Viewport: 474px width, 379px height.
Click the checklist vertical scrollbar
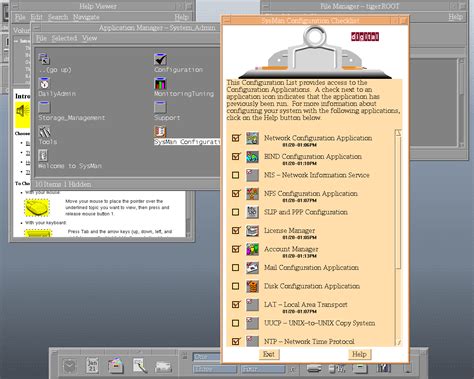point(398,237)
